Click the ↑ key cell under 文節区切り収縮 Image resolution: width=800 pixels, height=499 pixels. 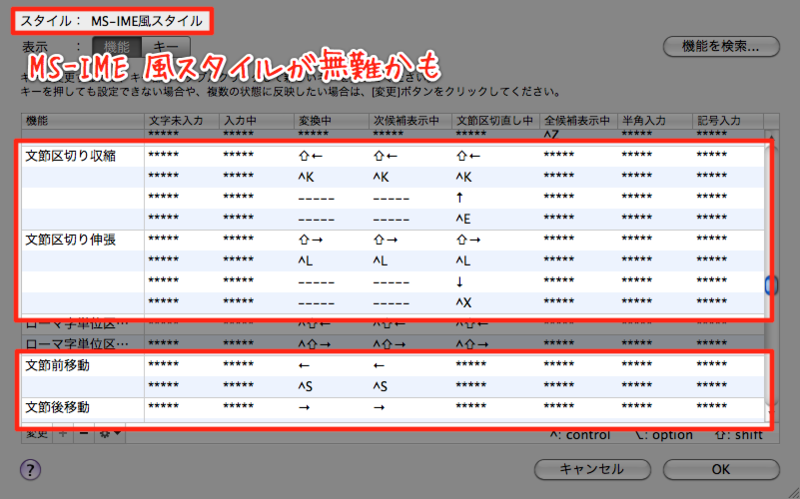(460, 197)
